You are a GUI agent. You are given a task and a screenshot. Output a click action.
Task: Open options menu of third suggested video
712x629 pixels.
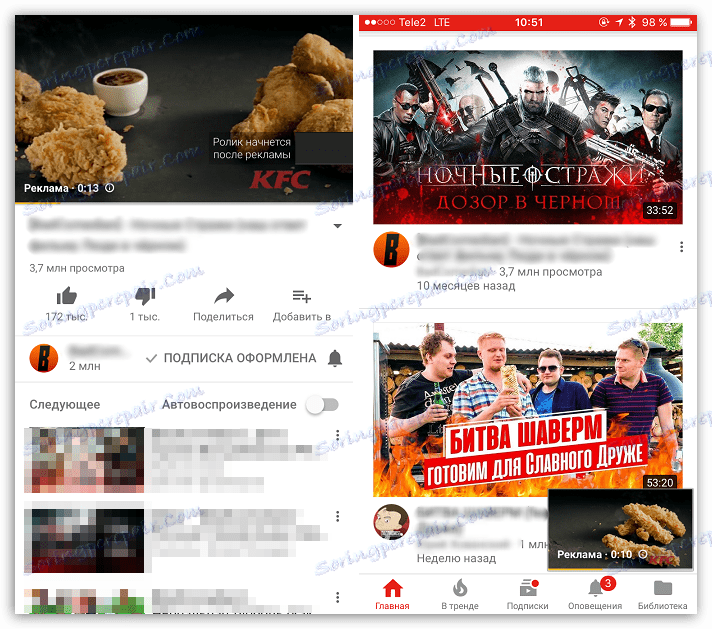pyautogui.click(x=337, y=597)
